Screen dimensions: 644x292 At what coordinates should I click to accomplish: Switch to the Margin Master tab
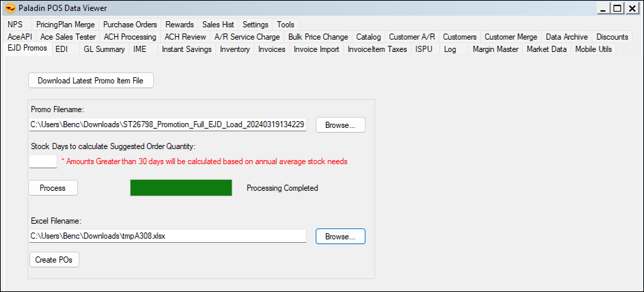tap(495, 49)
